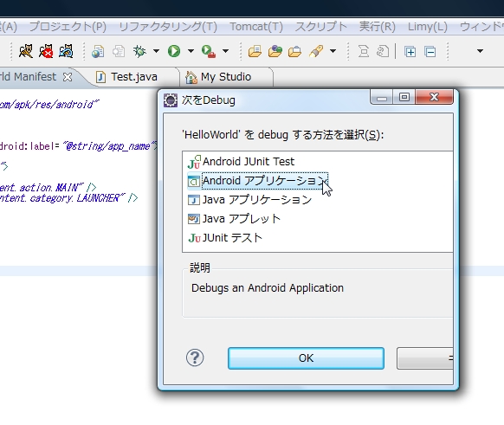Click the Tomcat stop icon with red X
This screenshot has width=504, height=425.
46,51
